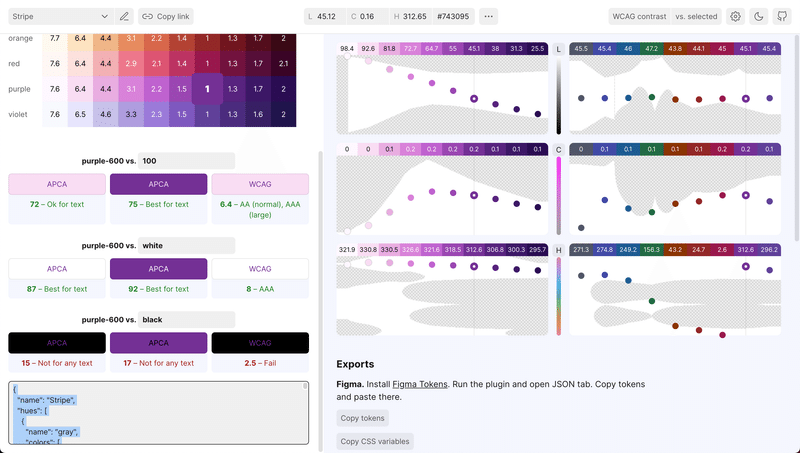The width and height of the screenshot is (800, 453).
Task: Click the orange hue row label
Action: pyautogui.click(x=20, y=38)
